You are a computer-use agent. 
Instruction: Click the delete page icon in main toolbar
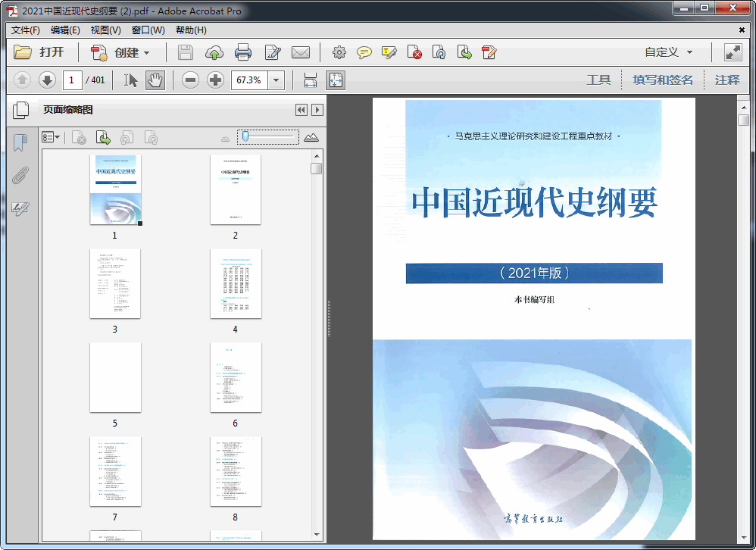[x=414, y=52]
